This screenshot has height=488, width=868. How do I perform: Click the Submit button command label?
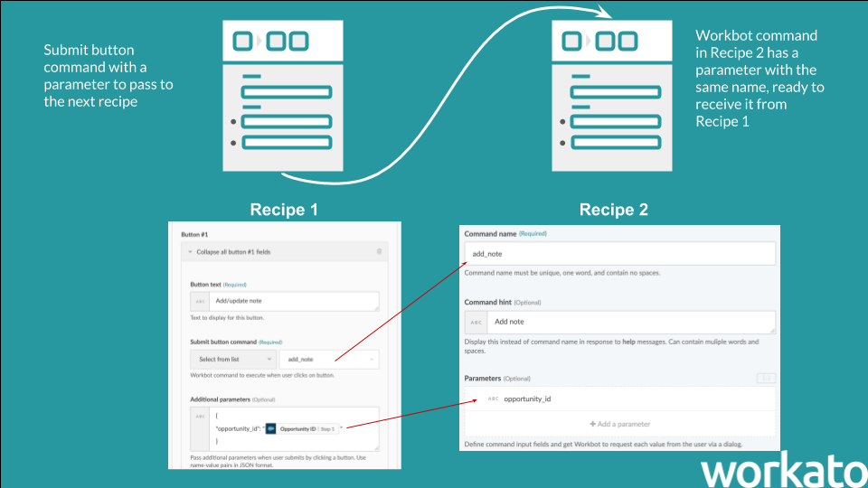(x=223, y=342)
